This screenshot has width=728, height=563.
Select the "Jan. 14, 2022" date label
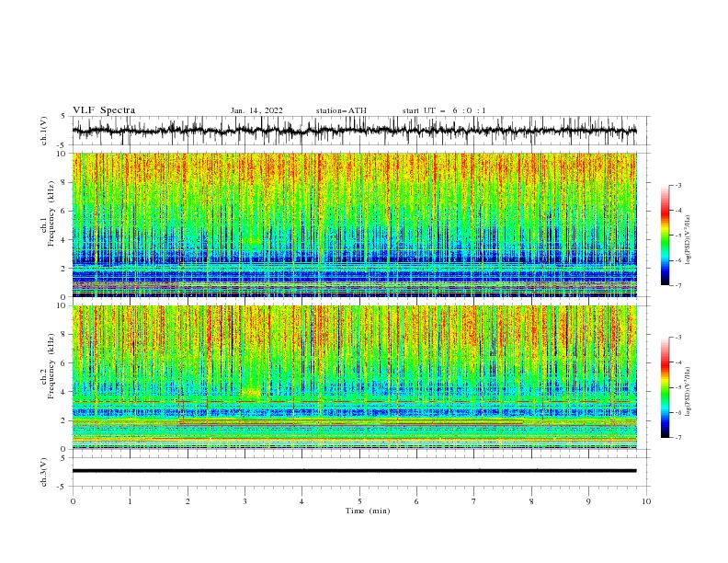tap(256, 110)
